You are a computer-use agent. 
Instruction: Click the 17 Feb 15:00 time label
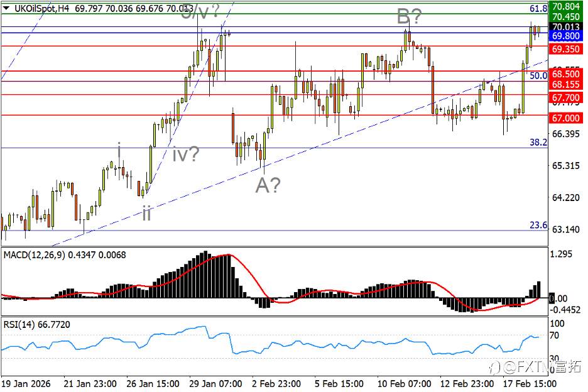(530, 384)
